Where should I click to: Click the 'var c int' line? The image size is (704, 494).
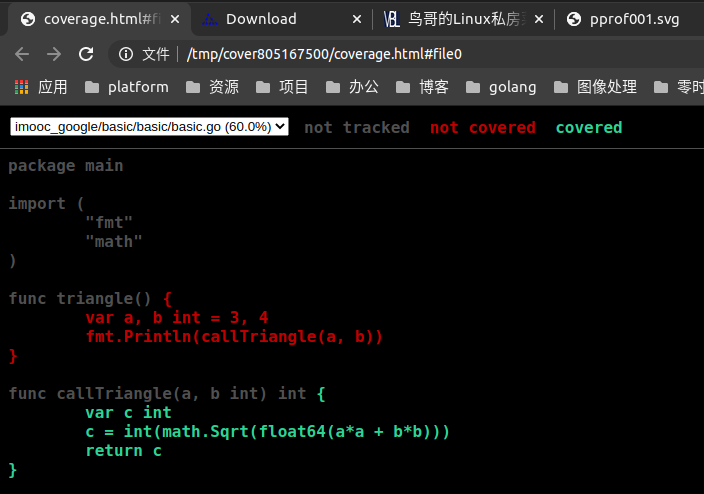click(x=128, y=413)
